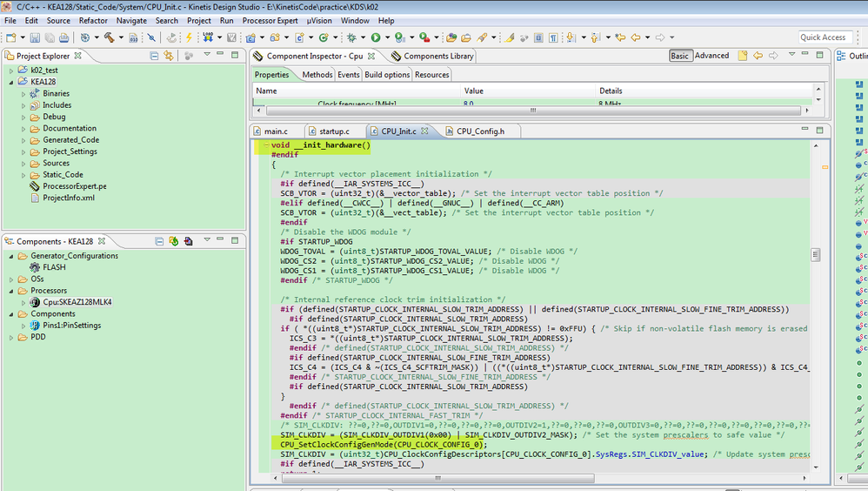Expand the Sources folder in project tree

coord(24,163)
